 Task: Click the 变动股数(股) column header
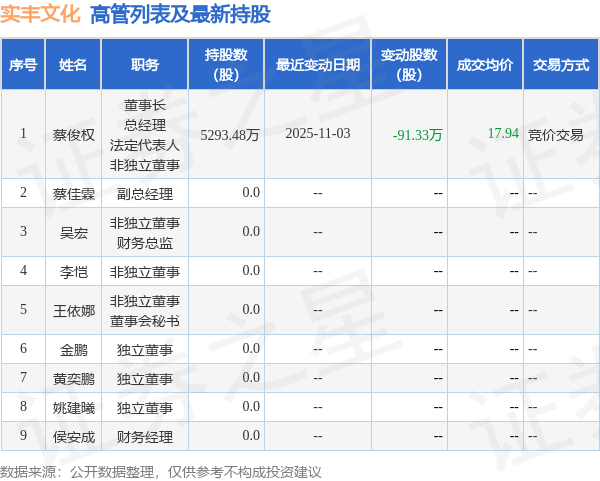[x=409, y=65]
